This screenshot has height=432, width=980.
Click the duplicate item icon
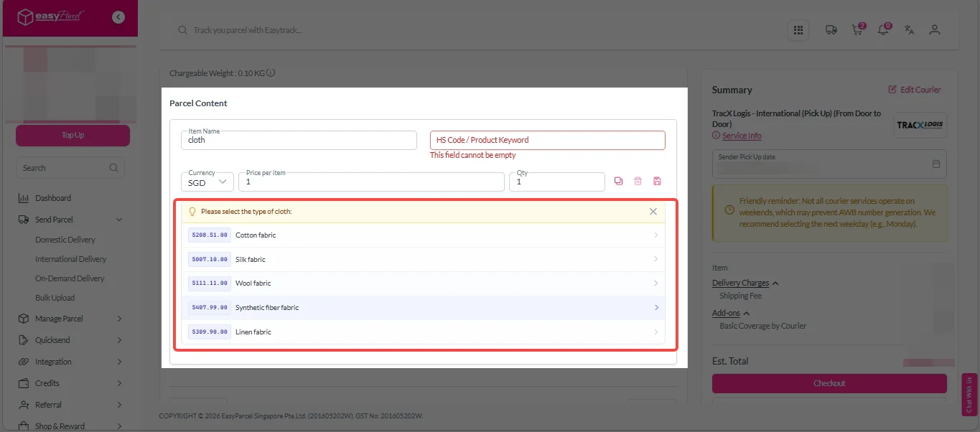(x=619, y=182)
